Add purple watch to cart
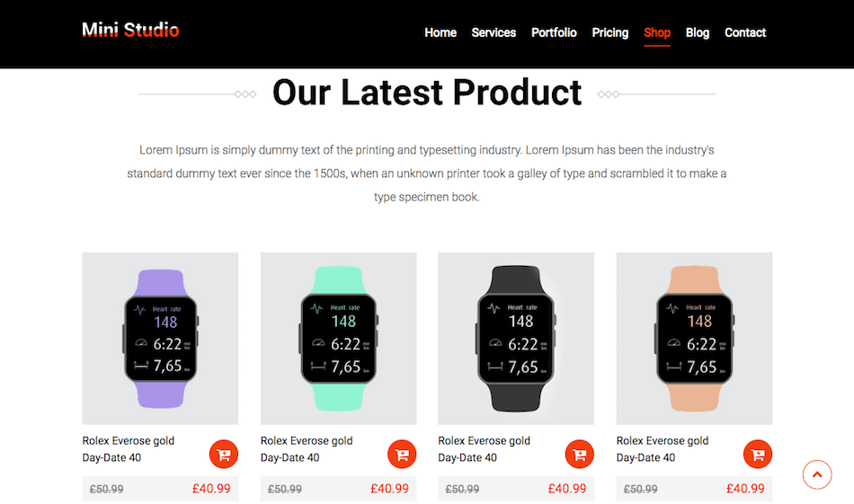This screenshot has width=854, height=504. [x=224, y=454]
